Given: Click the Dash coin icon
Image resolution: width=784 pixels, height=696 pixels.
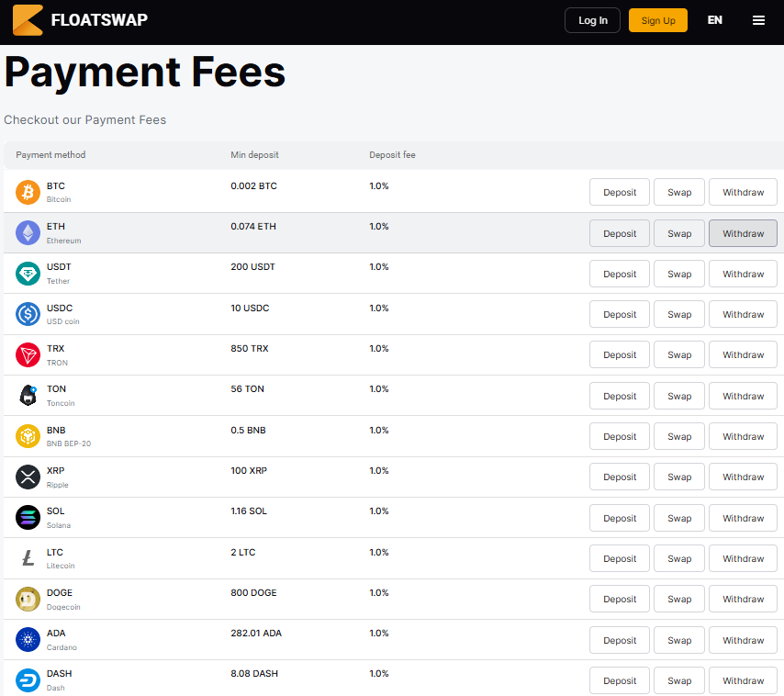Looking at the screenshot, I should click(28, 680).
